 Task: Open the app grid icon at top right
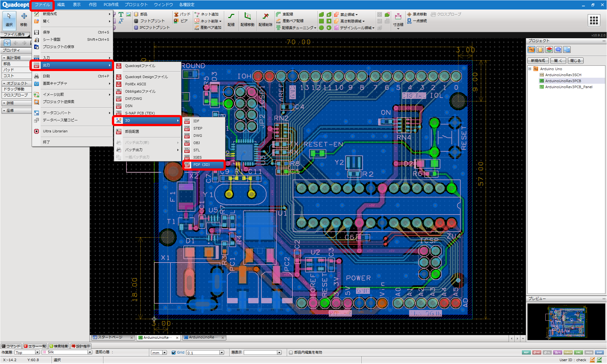594,20
